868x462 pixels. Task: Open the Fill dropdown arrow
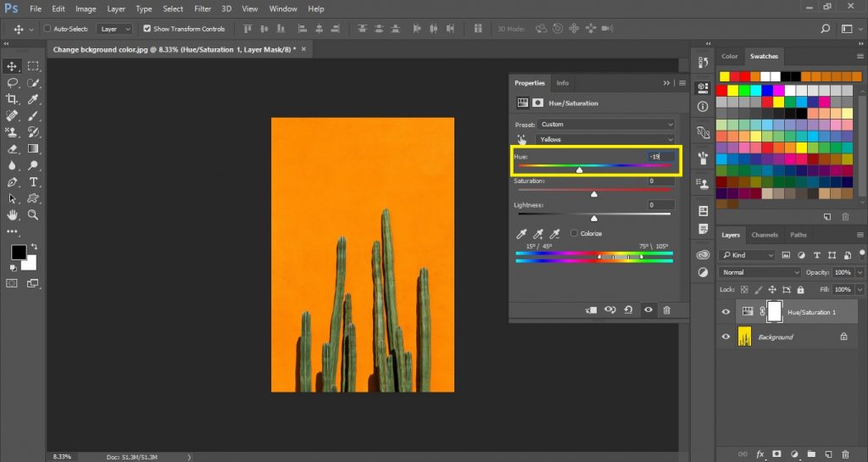pos(860,289)
